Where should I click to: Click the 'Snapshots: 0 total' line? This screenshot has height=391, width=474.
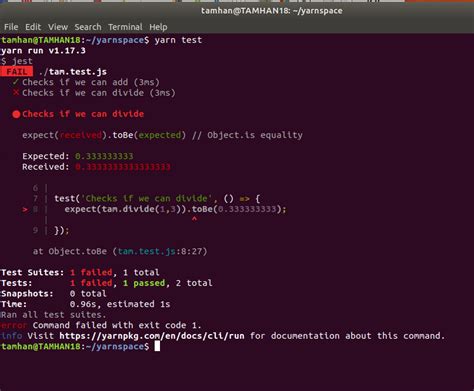point(53,294)
